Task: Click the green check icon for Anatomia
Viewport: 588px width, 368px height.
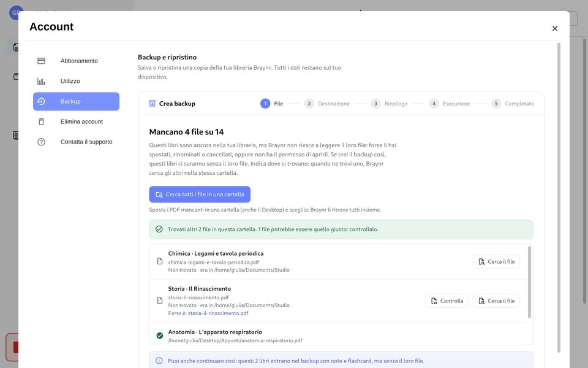Action: click(x=160, y=335)
